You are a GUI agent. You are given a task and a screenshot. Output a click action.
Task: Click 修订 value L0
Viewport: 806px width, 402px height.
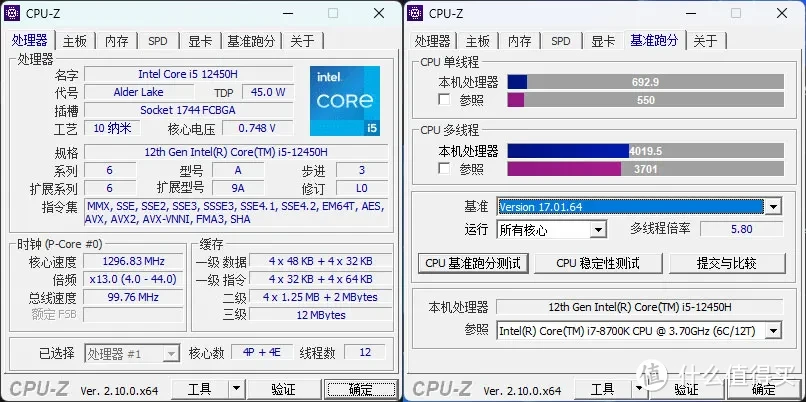[x=361, y=188]
